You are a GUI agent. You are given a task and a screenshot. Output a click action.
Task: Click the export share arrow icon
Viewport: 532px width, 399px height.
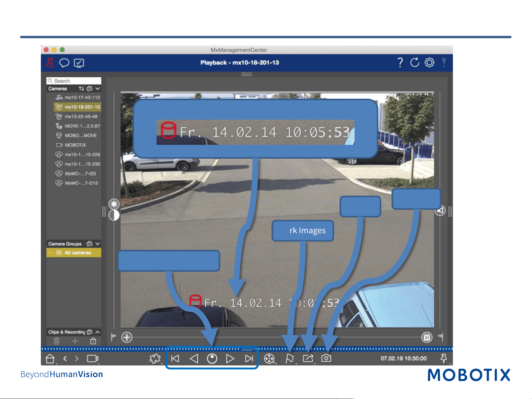click(308, 358)
